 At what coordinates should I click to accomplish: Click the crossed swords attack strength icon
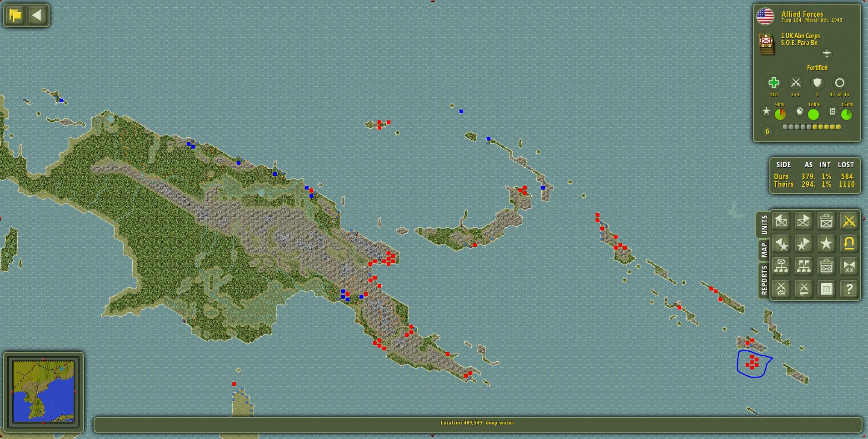(795, 83)
